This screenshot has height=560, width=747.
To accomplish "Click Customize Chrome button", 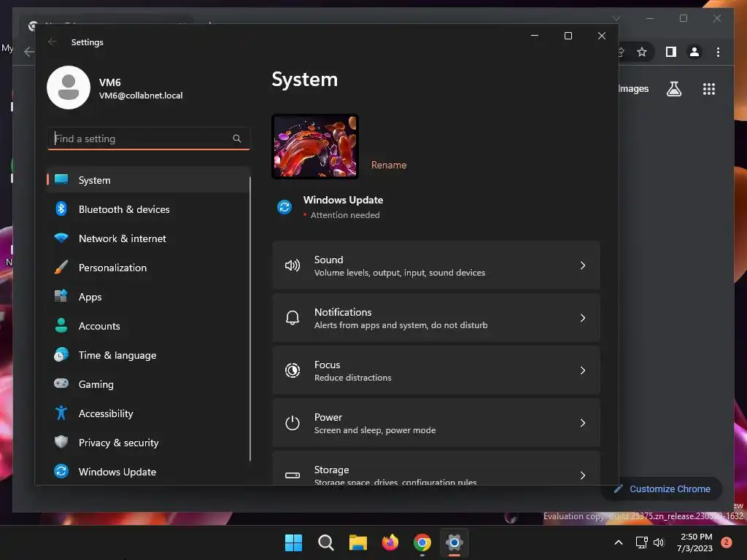I will point(662,489).
